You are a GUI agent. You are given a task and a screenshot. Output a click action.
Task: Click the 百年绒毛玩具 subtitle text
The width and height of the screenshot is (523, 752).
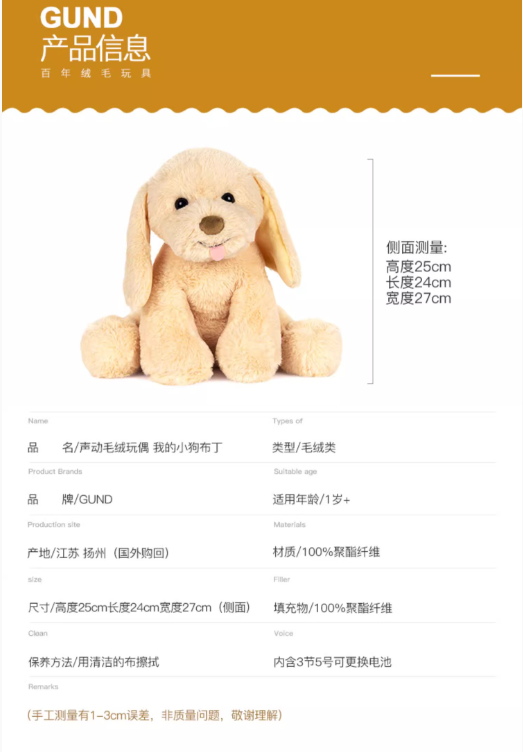pos(96,73)
